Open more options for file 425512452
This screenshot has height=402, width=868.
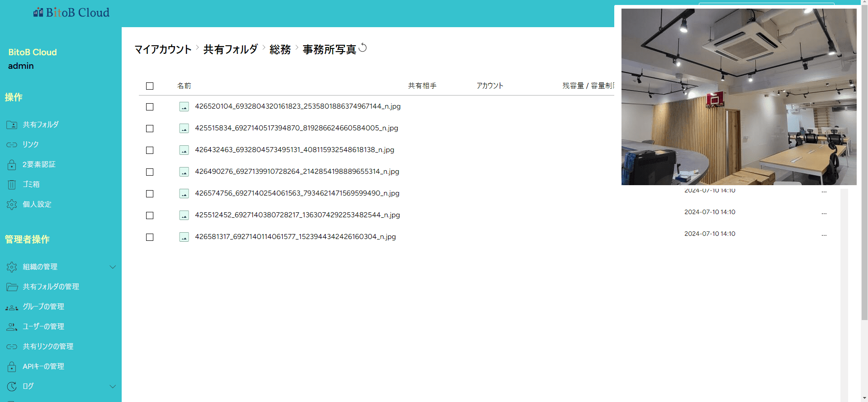(x=824, y=213)
